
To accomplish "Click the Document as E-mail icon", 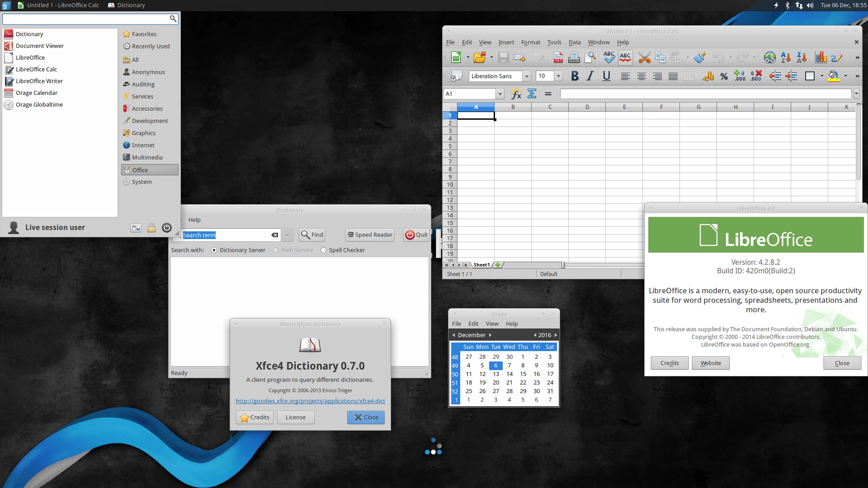I will click(x=519, y=57).
